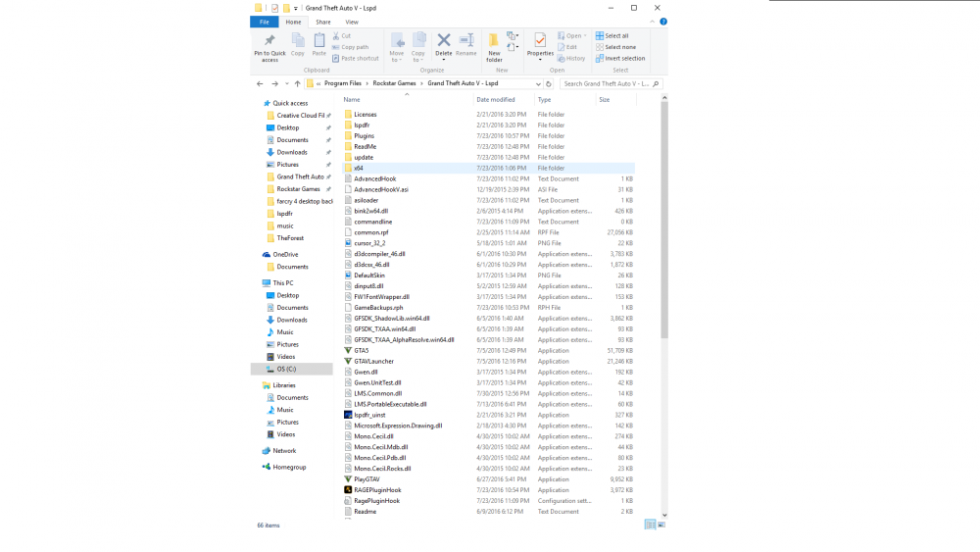This screenshot has height=552, width=980.
Task: Select the PlayGTAV application
Action: pos(367,479)
